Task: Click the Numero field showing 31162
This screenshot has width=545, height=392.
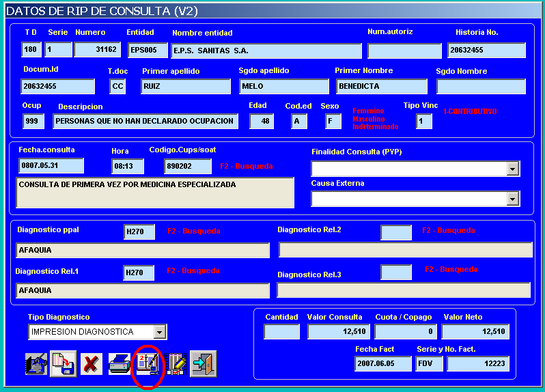Action: point(97,50)
